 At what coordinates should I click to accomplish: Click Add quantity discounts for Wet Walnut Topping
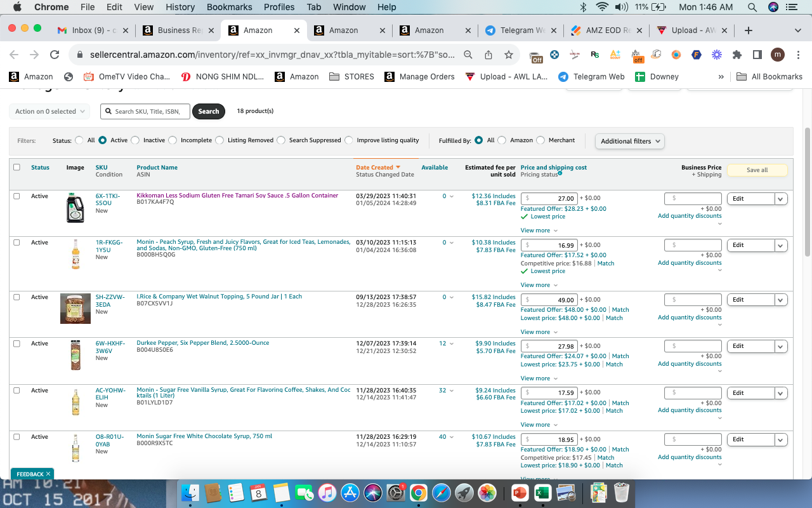pyautogui.click(x=690, y=317)
